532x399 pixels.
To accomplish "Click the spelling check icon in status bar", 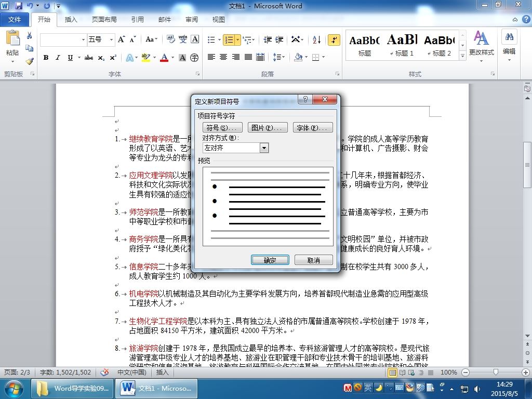I will pos(104,372).
